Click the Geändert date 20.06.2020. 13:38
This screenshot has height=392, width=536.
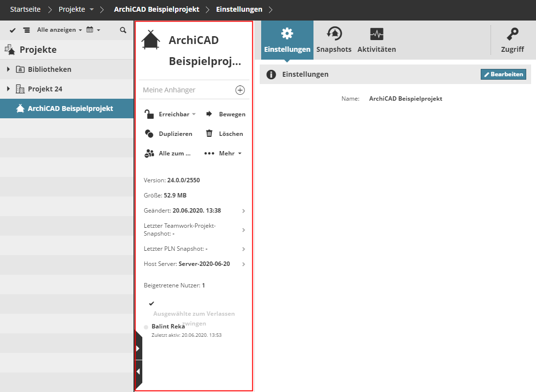coord(197,211)
